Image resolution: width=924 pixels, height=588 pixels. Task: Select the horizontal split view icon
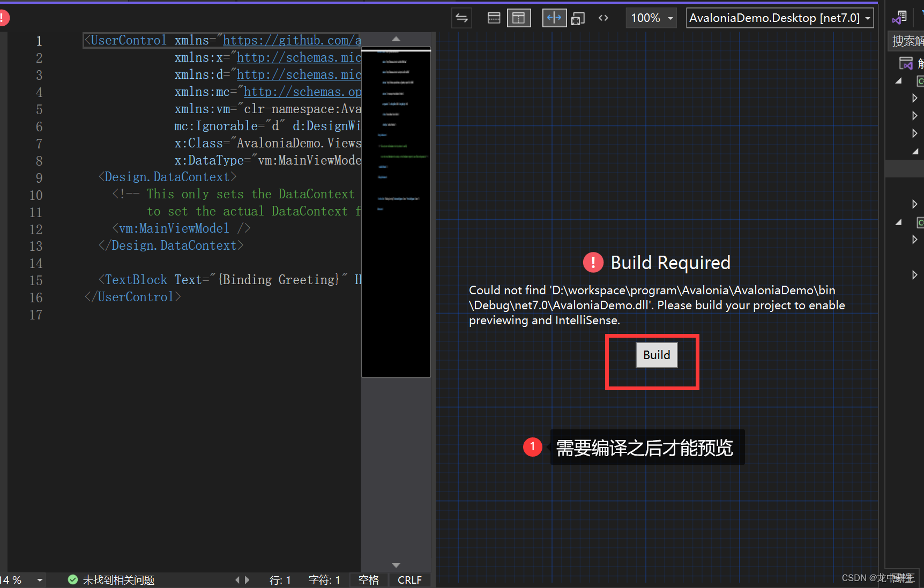pyautogui.click(x=494, y=18)
